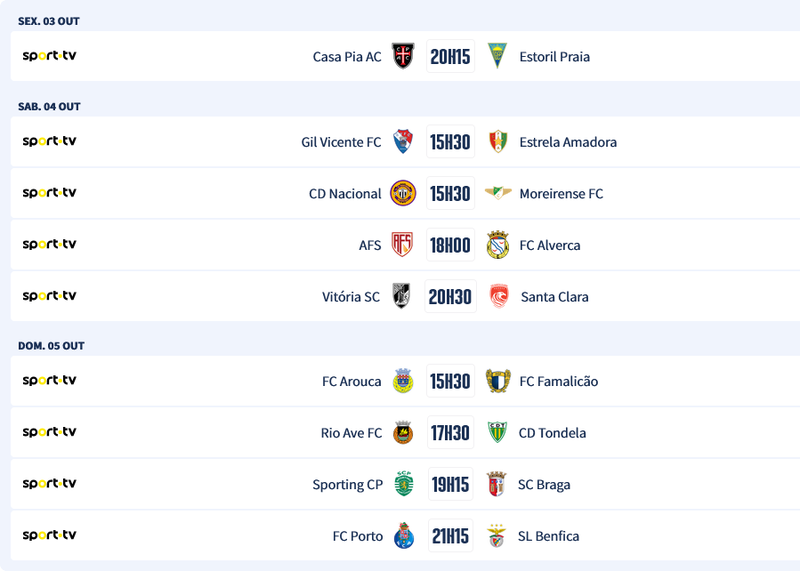Click the Moreirense FC club crest
The width and height of the screenshot is (800, 571).
click(497, 193)
